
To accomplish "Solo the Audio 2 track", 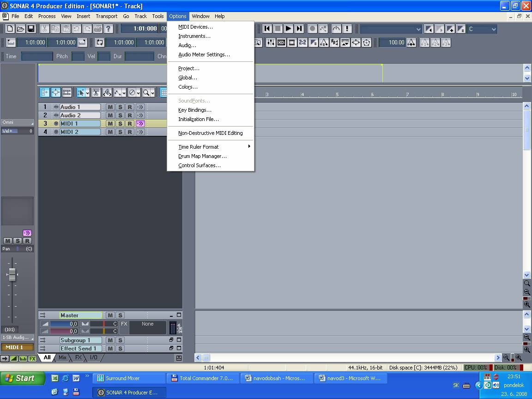I will pos(120,115).
